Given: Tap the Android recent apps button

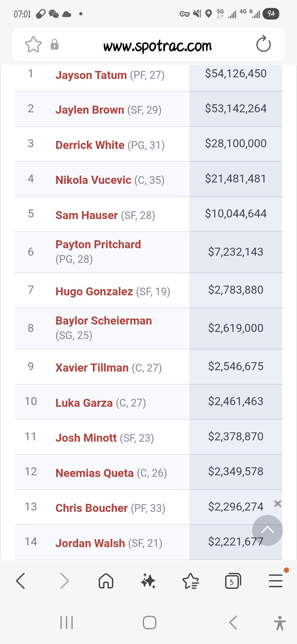Looking at the screenshot, I should [67, 623].
